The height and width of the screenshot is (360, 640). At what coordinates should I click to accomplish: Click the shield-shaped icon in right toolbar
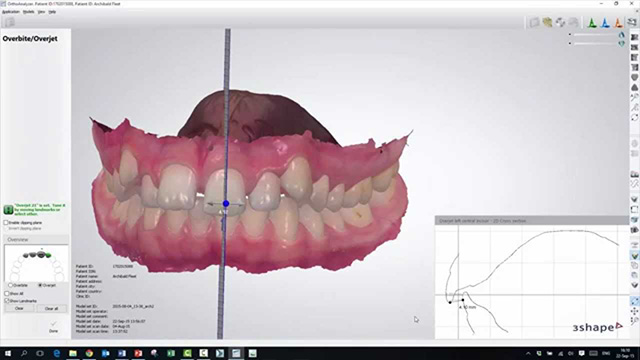(634, 78)
